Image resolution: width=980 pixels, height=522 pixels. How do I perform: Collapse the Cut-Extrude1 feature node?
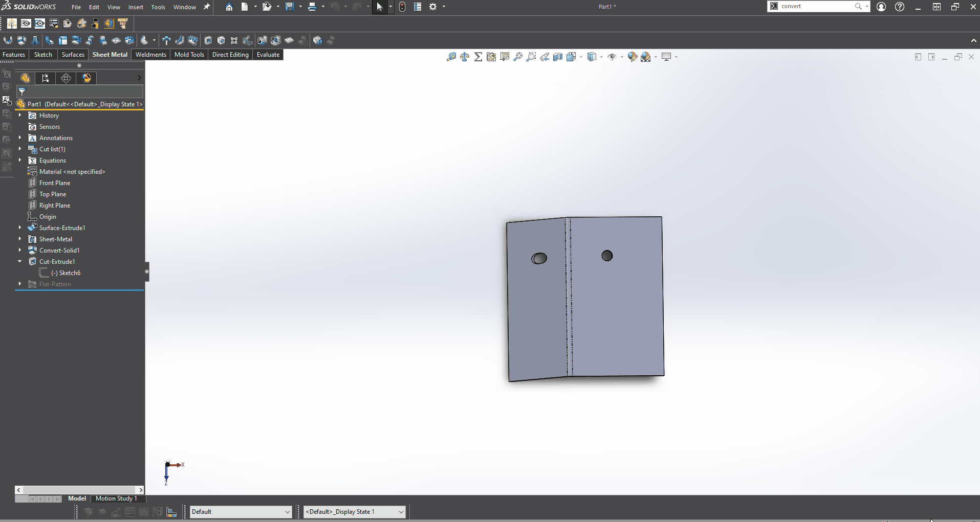tap(20, 261)
